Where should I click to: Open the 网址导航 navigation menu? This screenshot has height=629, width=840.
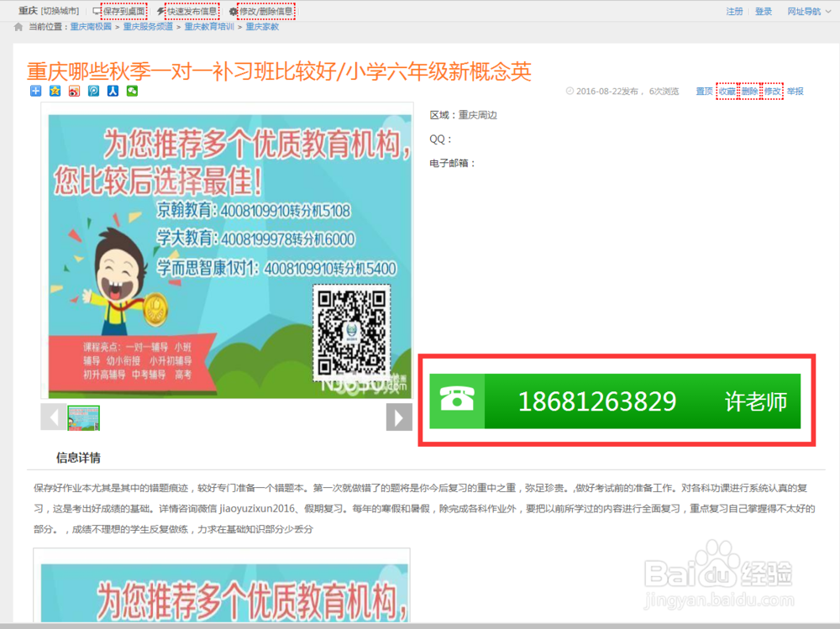[802, 10]
